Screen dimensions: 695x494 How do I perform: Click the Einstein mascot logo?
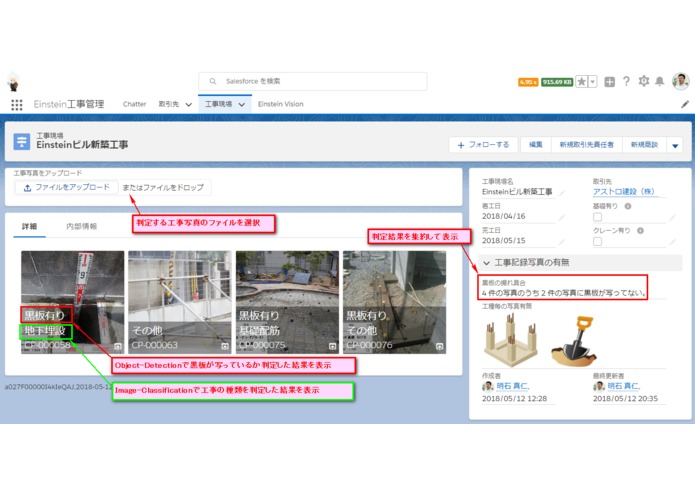[14, 82]
